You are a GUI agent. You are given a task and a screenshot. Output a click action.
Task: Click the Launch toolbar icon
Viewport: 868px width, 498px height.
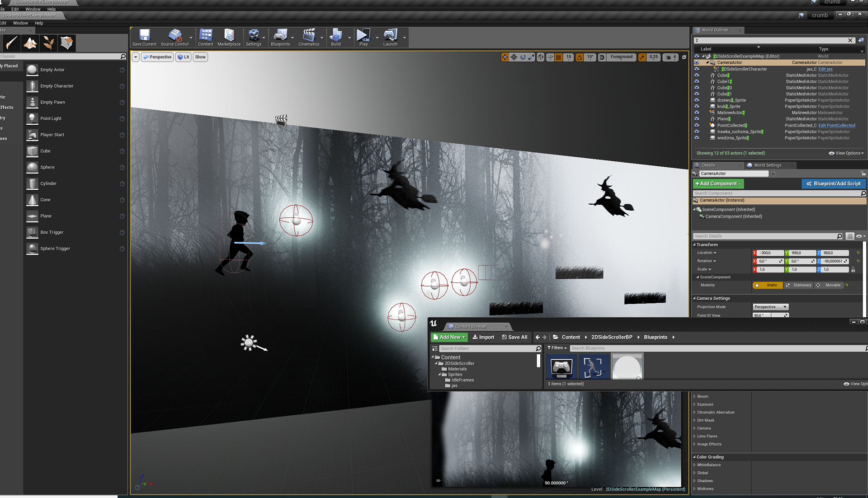click(x=390, y=37)
